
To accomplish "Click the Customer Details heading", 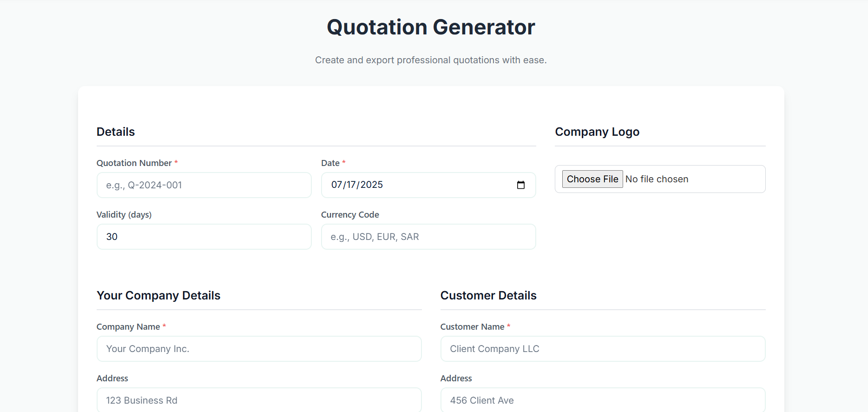I will (488, 295).
